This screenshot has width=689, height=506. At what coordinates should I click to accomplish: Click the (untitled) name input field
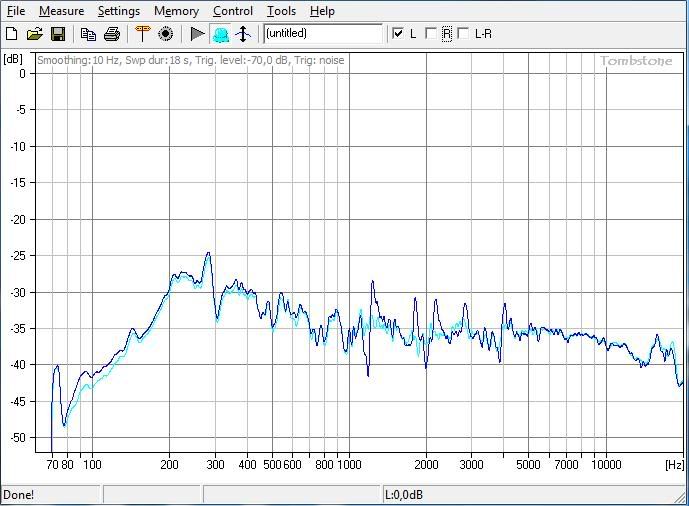[322, 34]
